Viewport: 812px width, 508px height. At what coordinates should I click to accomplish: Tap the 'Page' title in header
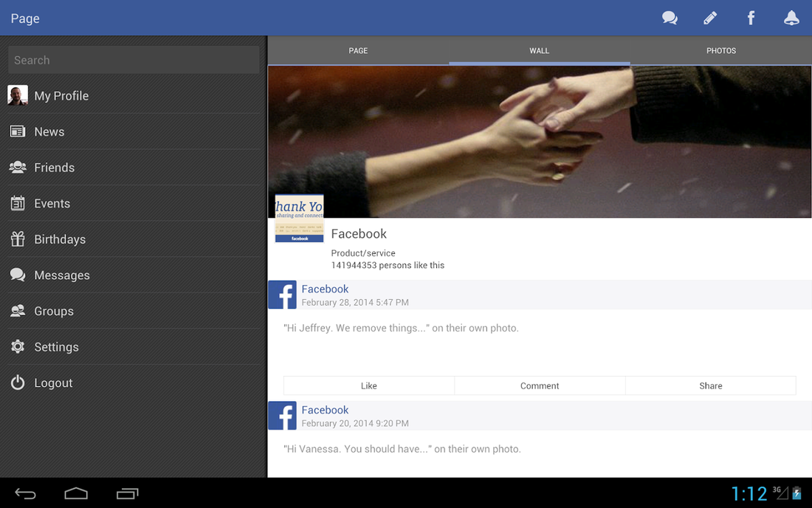pos(25,18)
